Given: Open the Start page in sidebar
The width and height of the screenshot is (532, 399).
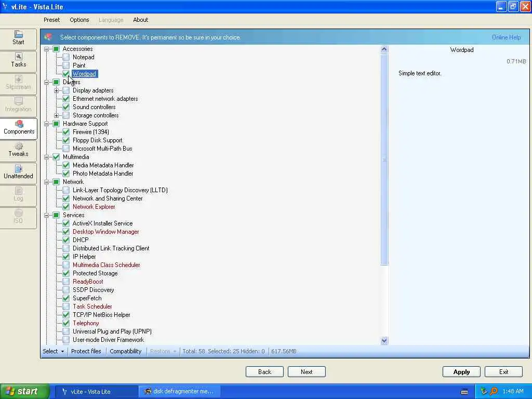Looking at the screenshot, I should 18,38.
